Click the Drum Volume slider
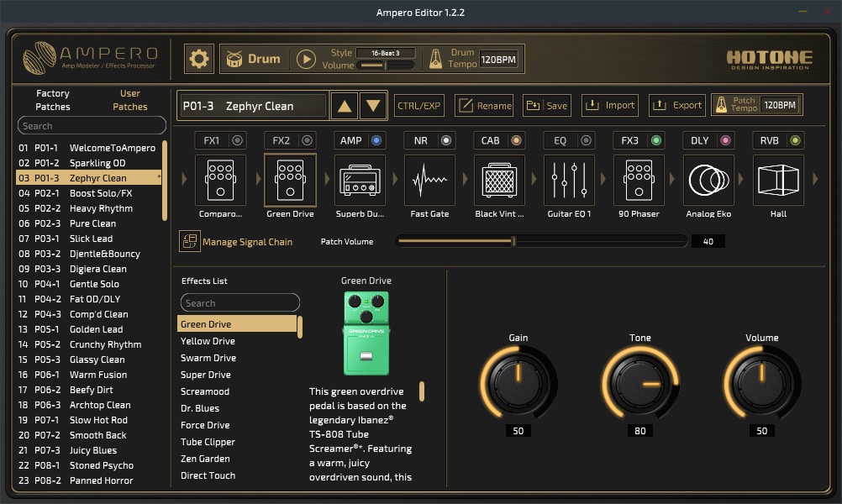 pos(387,66)
